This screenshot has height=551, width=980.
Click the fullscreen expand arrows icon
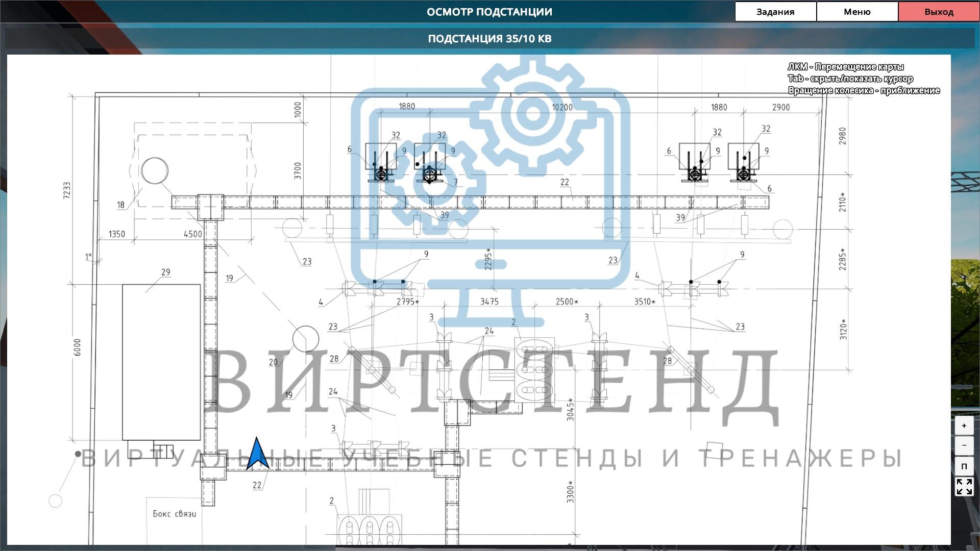pyautogui.click(x=964, y=486)
